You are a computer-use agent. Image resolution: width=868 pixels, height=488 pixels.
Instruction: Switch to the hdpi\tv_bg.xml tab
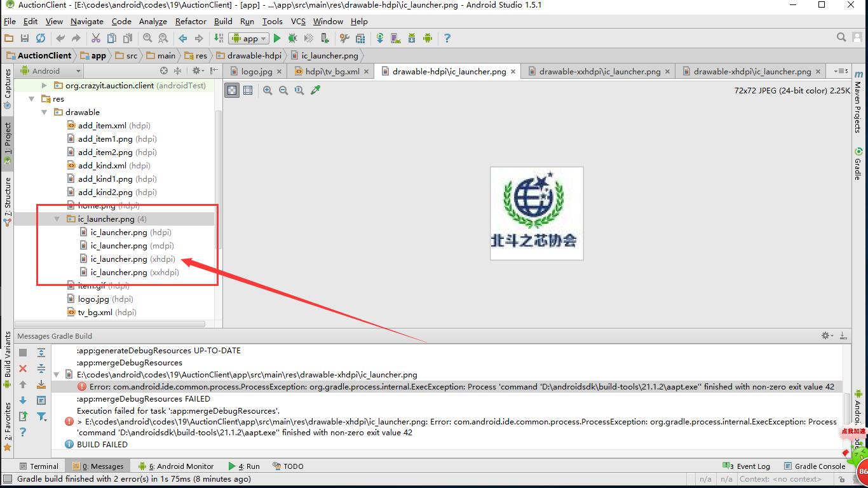(332, 71)
